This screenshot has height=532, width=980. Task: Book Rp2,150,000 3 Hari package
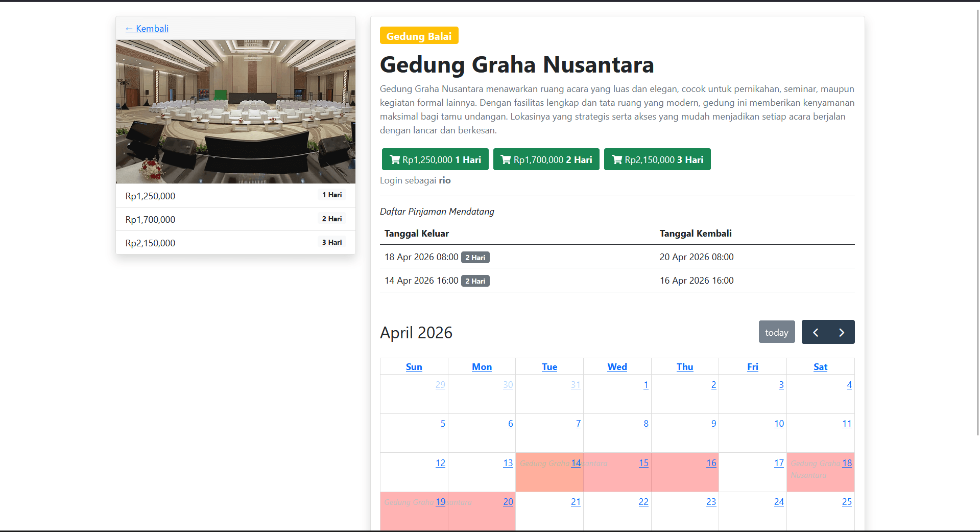(x=657, y=159)
